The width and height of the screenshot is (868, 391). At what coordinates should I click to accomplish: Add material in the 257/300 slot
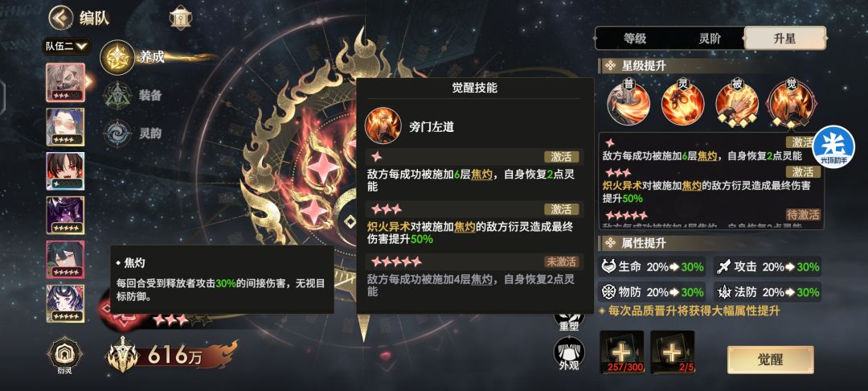pyautogui.click(x=621, y=352)
